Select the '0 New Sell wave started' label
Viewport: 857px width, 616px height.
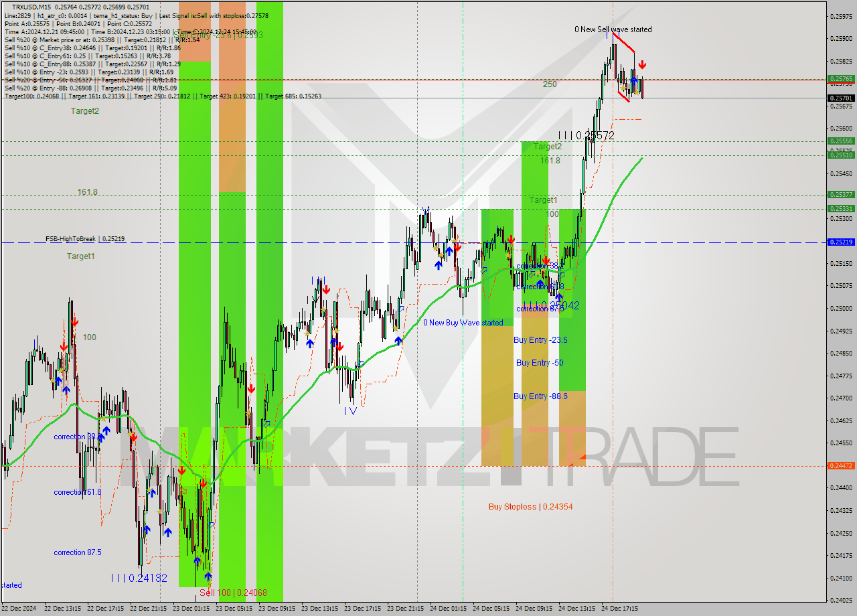(x=613, y=29)
